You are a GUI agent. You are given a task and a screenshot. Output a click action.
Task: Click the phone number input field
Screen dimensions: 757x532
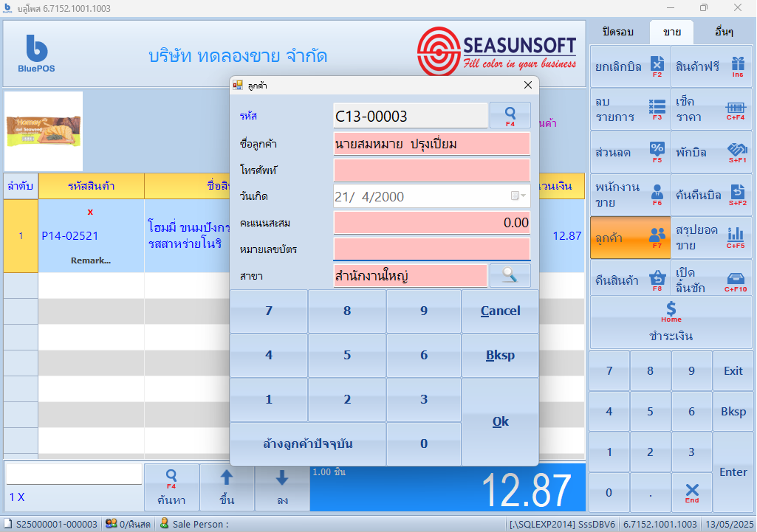click(x=431, y=170)
